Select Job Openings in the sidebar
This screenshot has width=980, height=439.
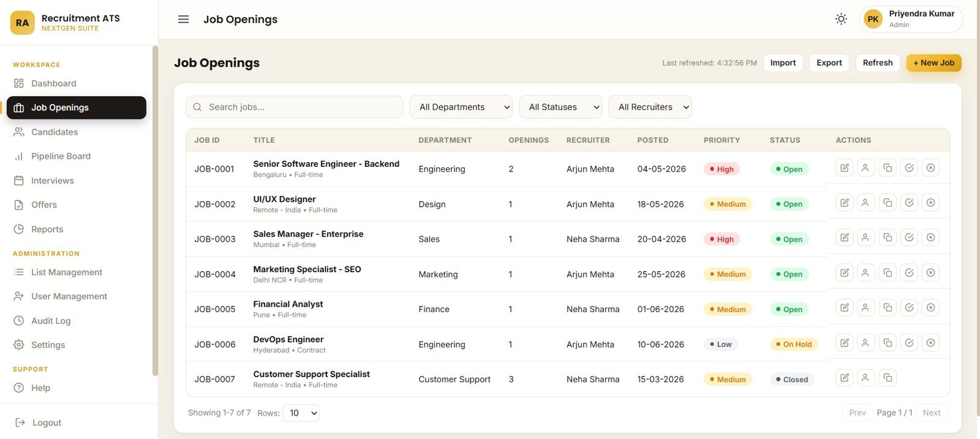(x=77, y=107)
